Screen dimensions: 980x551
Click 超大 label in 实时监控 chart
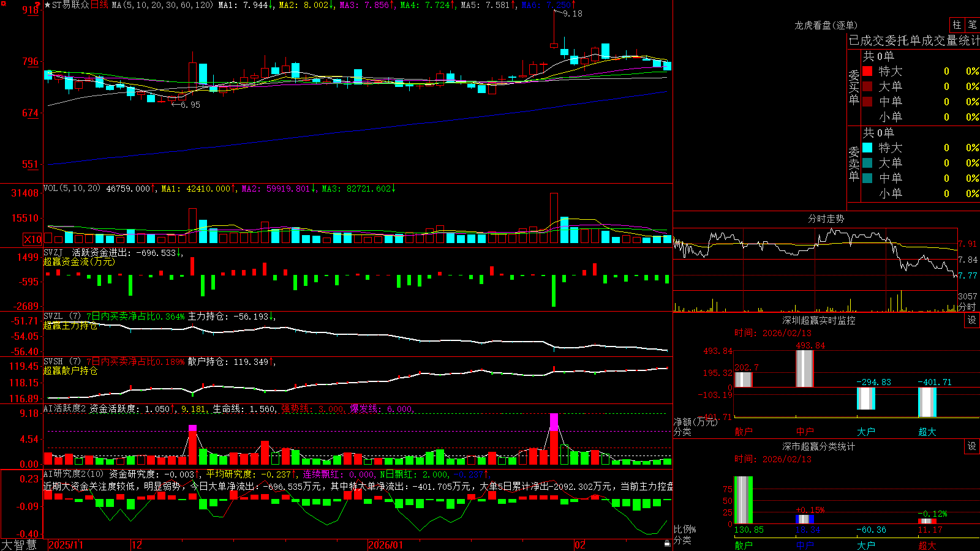coord(927,432)
